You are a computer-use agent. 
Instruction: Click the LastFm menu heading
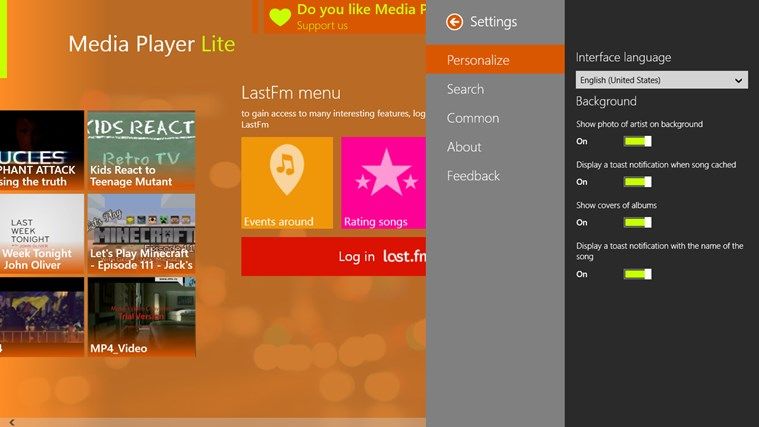coord(291,92)
